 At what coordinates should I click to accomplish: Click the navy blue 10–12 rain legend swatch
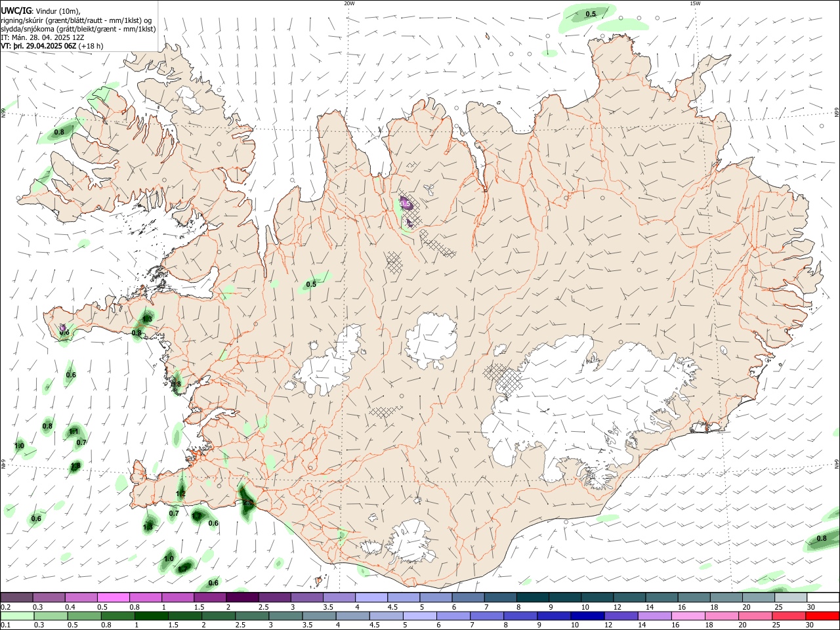coord(587,616)
